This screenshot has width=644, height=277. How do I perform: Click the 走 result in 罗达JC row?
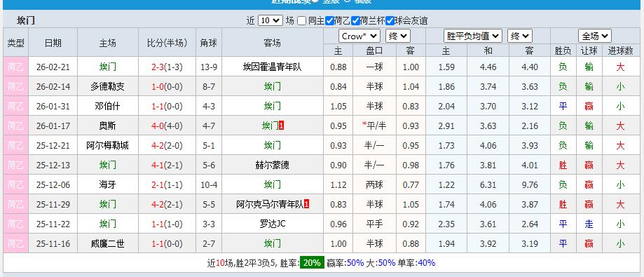pyautogui.click(x=589, y=224)
